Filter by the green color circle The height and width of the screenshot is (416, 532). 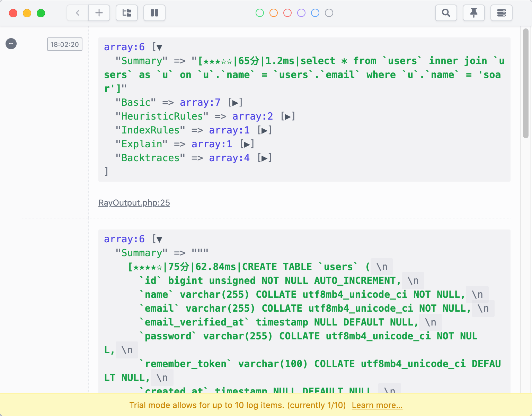(260, 13)
